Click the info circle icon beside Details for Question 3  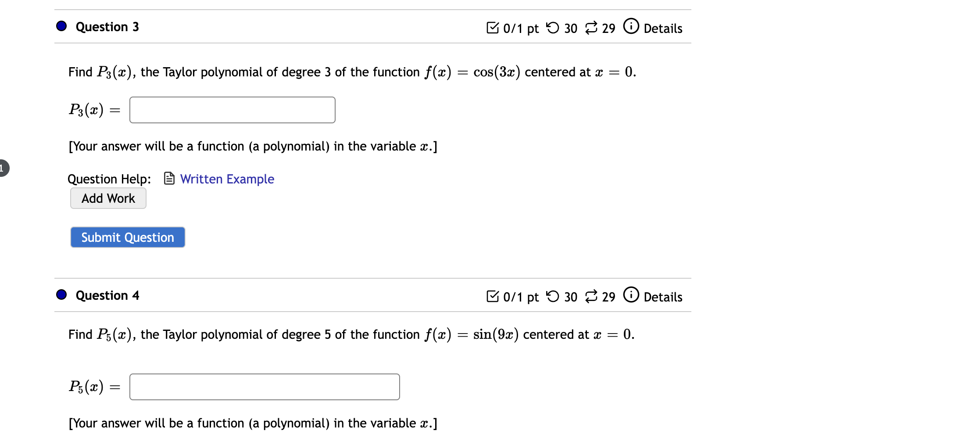click(x=631, y=26)
